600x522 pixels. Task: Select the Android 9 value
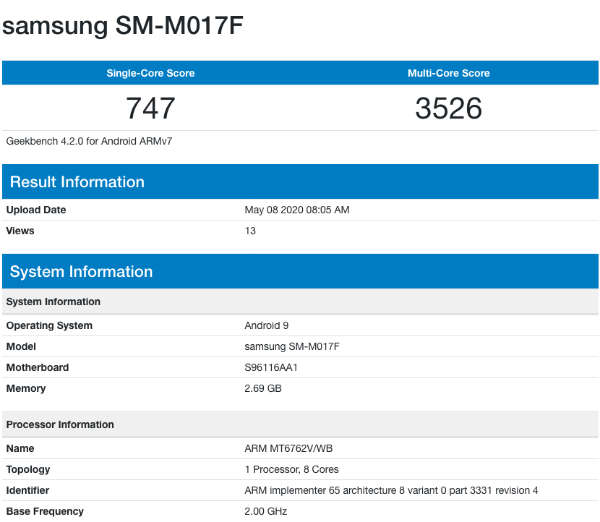click(267, 325)
